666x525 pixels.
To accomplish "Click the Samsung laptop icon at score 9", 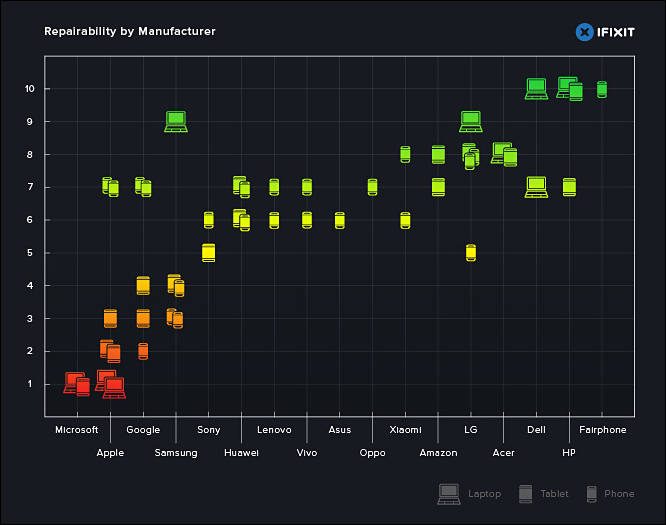I will [176, 121].
